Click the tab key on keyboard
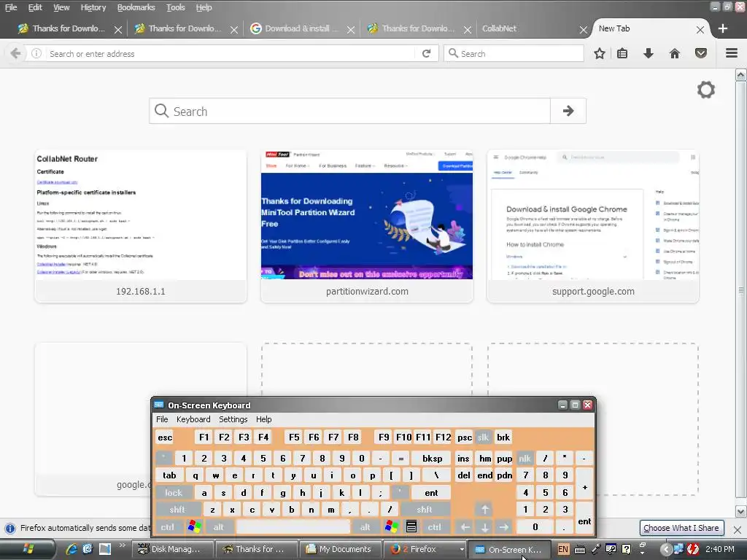This screenshot has width=747, height=560. [169, 475]
